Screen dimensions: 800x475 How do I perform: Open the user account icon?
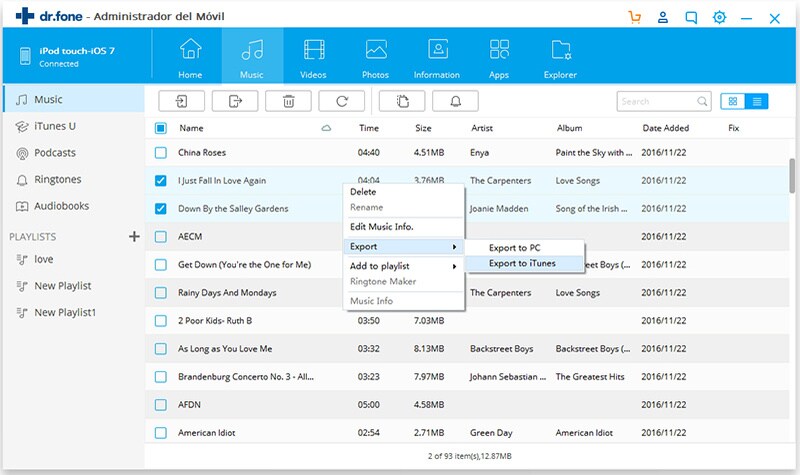pyautogui.click(x=663, y=17)
